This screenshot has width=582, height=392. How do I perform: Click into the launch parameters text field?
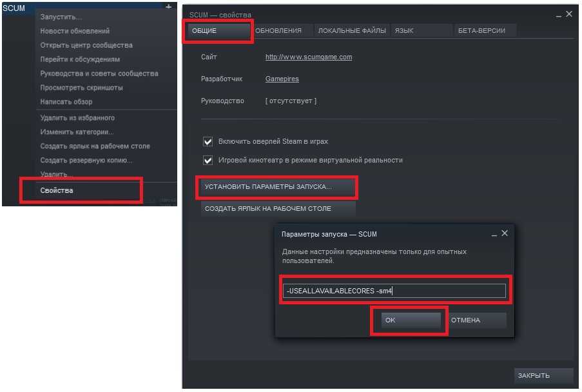tap(394, 291)
